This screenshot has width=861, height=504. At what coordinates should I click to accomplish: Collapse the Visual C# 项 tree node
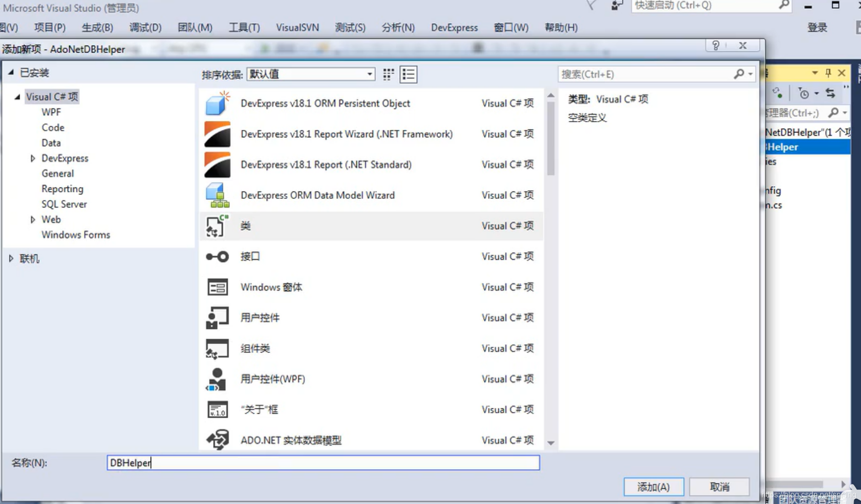point(17,97)
